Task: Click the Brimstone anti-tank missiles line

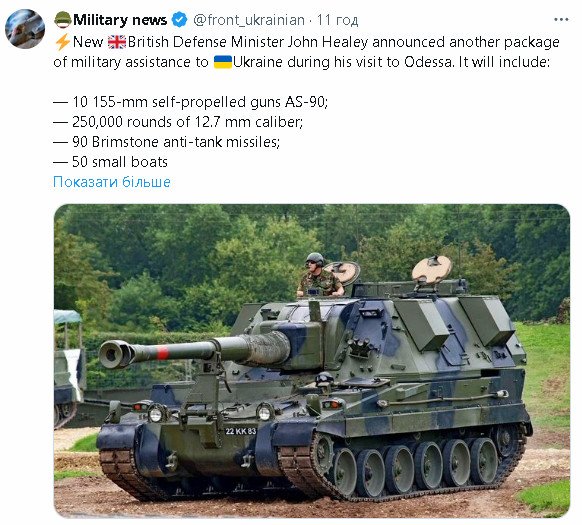Action: pos(166,142)
